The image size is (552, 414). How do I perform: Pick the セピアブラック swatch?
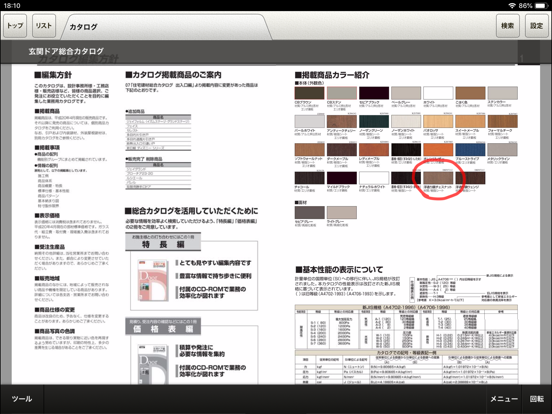[x=374, y=93]
